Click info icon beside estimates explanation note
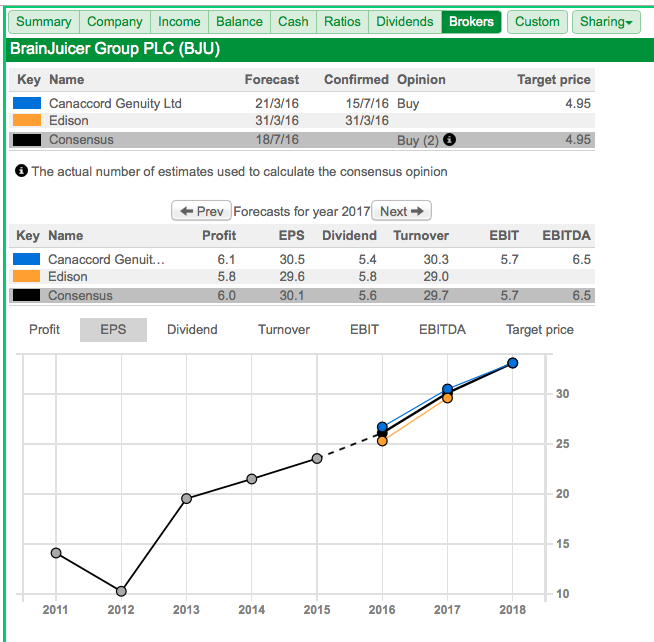This screenshot has height=642, width=654. coord(21,171)
